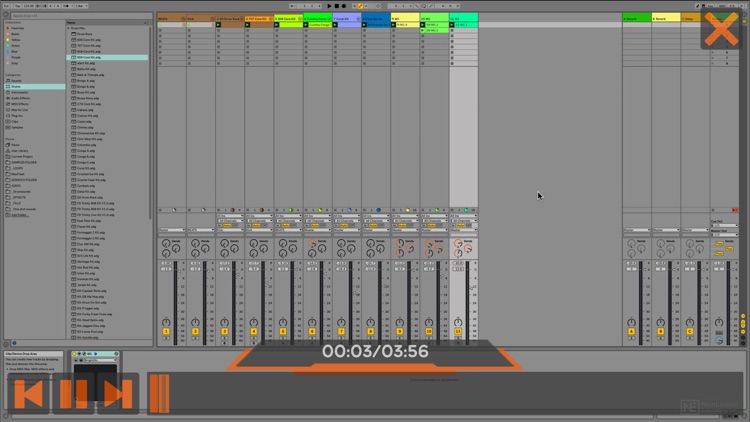
Task: Toggle track 1 activator button
Action: pos(166,331)
